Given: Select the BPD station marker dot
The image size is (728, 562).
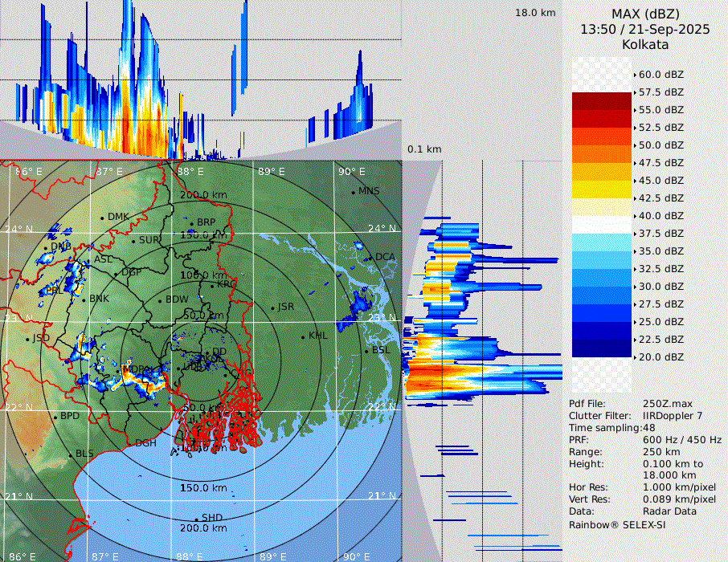Looking at the screenshot, I should tap(55, 417).
